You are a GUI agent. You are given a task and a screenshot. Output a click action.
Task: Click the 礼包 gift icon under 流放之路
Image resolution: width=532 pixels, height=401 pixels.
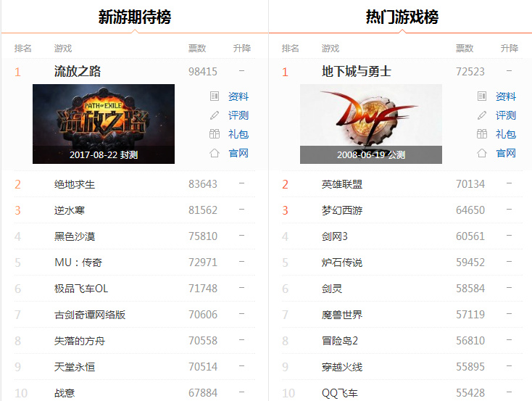tap(215, 134)
